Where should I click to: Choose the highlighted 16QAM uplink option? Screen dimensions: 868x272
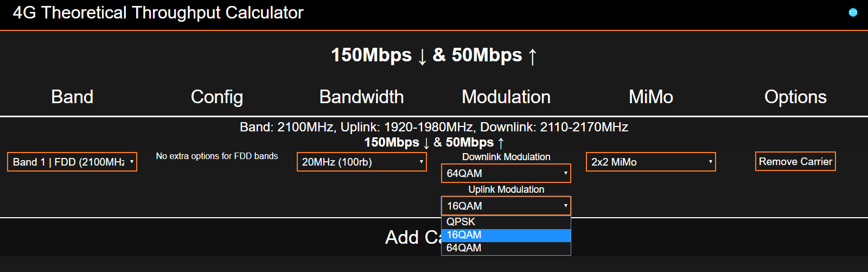pyautogui.click(x=506, y=235)
